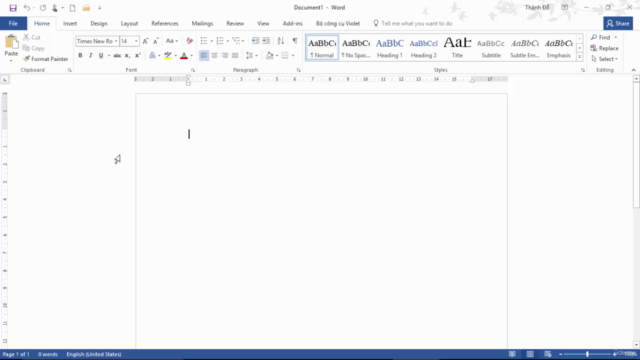Start a numbered list
Screen dimensions: 640x360
point(220,41)
